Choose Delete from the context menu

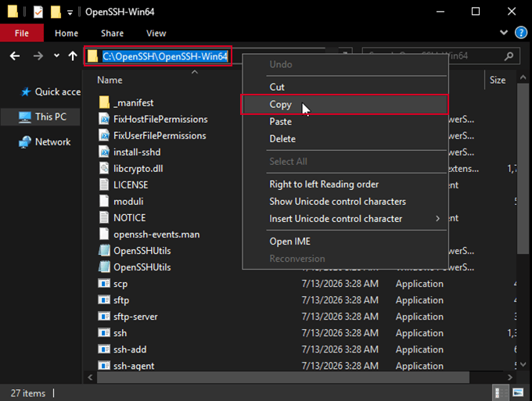point(345,139)
